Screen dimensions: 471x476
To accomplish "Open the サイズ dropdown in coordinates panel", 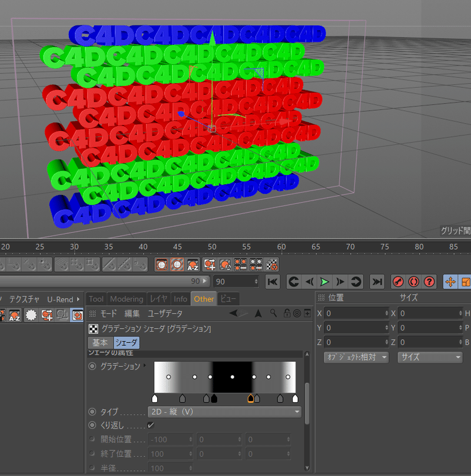I will pos(430,358).
